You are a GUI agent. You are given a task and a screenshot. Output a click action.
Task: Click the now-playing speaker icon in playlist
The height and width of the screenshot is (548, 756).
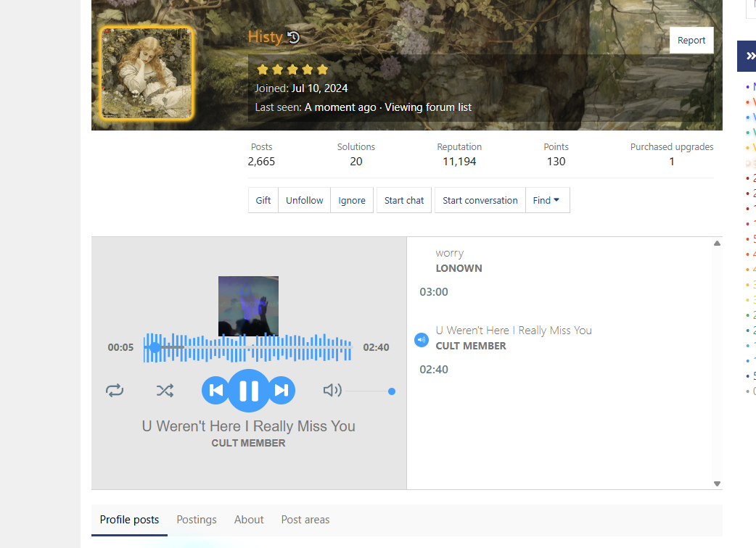[422, 339]
